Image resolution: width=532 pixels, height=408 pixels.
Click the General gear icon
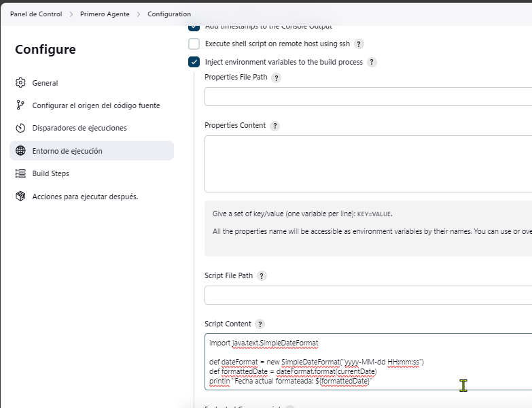20,83
